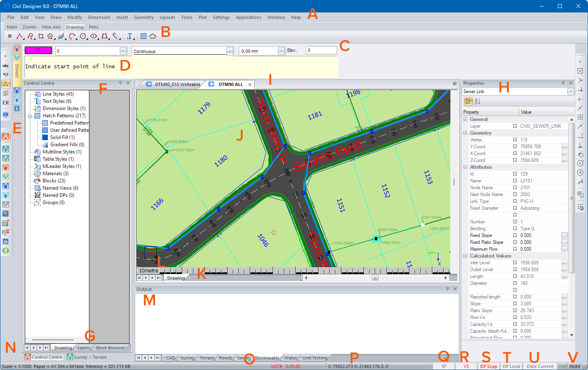Viewport: 588px width, 370px height.
Task: Switch to the Stormwater output tab
Action: coord(267,358)
